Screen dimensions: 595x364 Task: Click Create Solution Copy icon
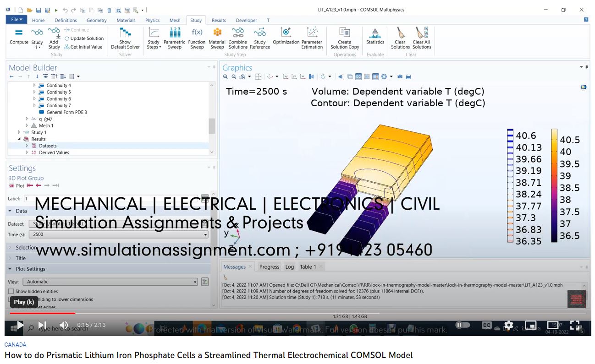pos(345,33)
